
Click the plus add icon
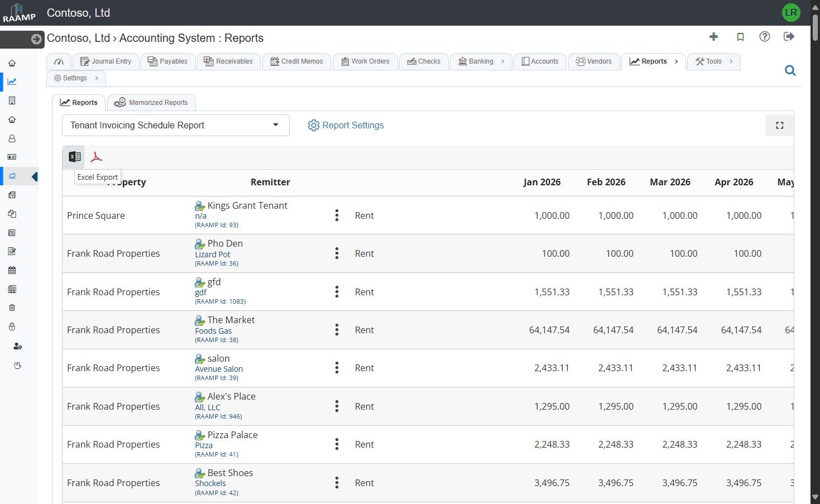click(713, 37)
